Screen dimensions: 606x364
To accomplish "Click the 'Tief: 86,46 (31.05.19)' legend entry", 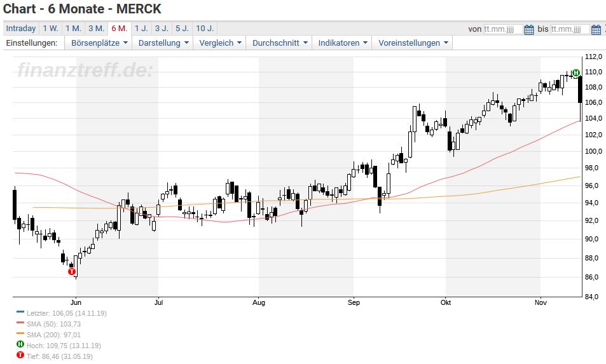I will [x=60, y=356].
